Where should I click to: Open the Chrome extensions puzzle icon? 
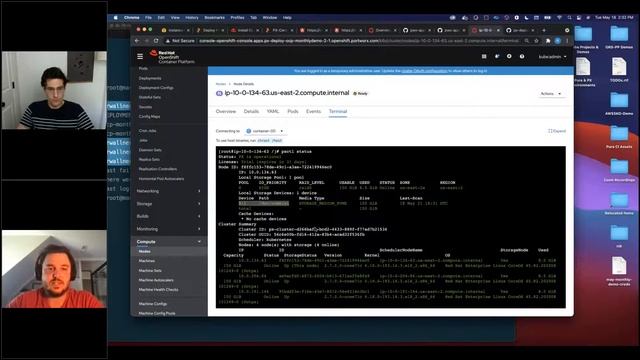point(548,41)
